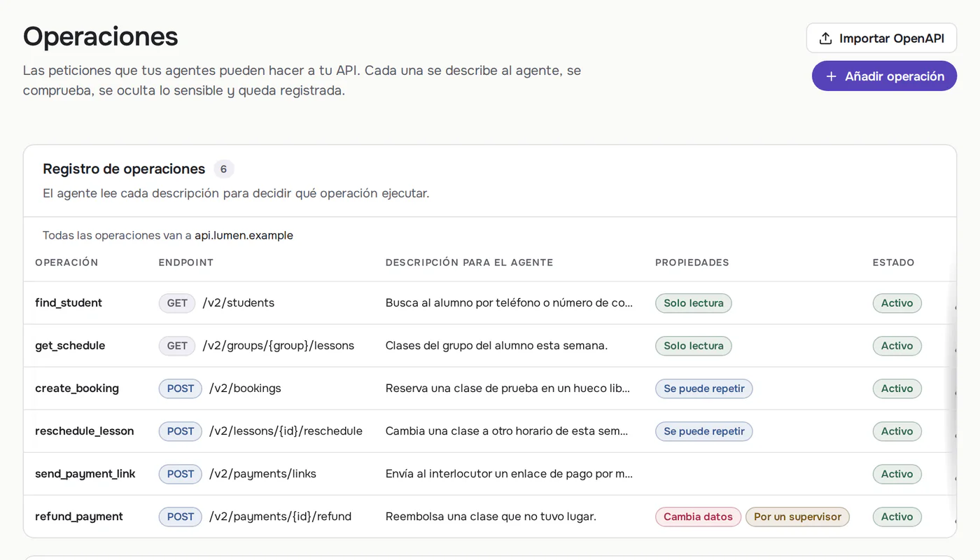Click the Activo status of create_booking
The width and height of the screenshot is (980, 560).
tap(897, 388)
